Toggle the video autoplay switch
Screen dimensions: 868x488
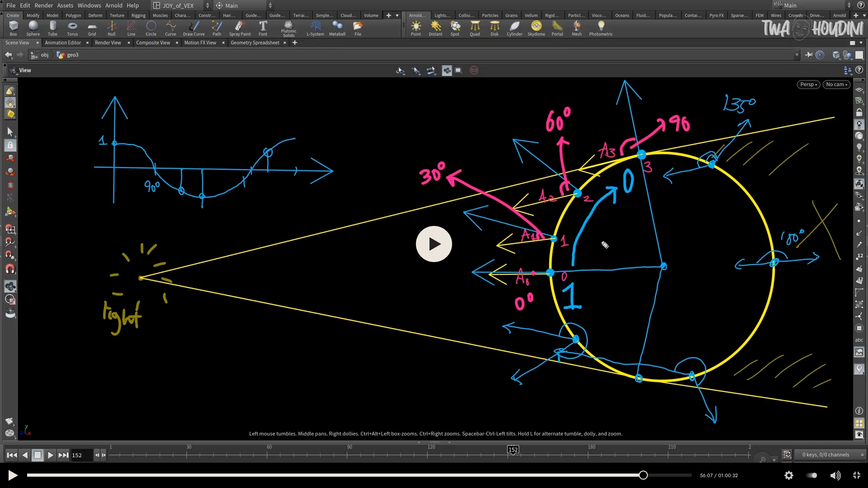click(x=812, y=475)
